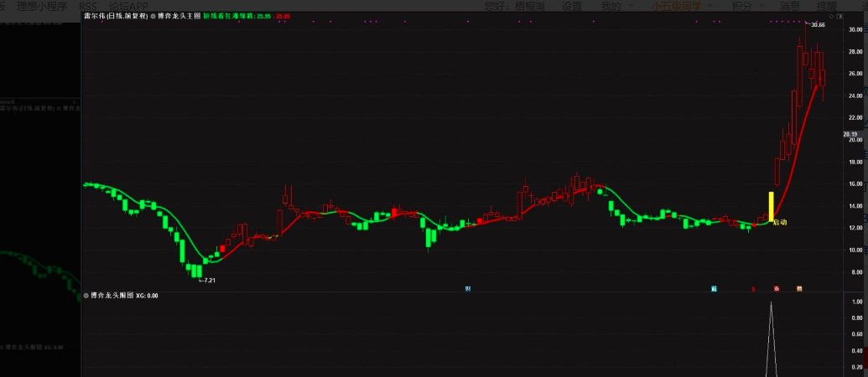868x377 pixels.
Task: Click the cyan marker icon on timeline
Action: (714, 288)
